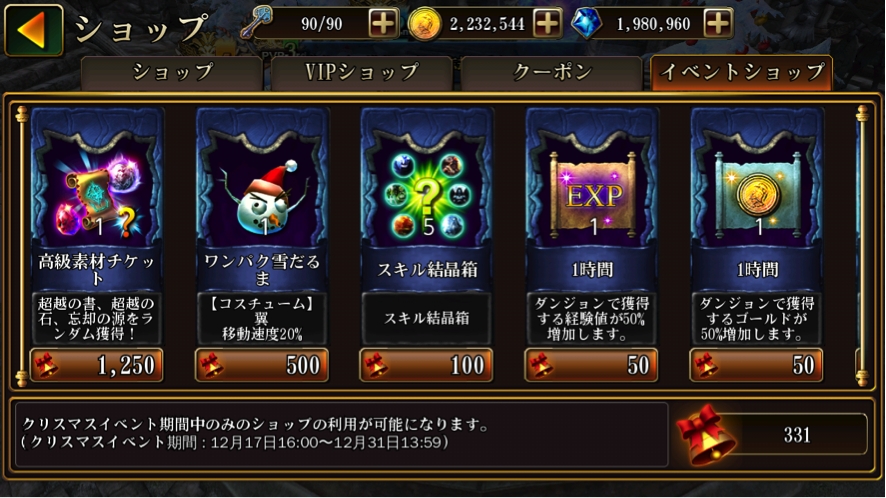Tap the Christmas bell balance showing 331
This screenshot has height=498, width=886.
point(772,434)
